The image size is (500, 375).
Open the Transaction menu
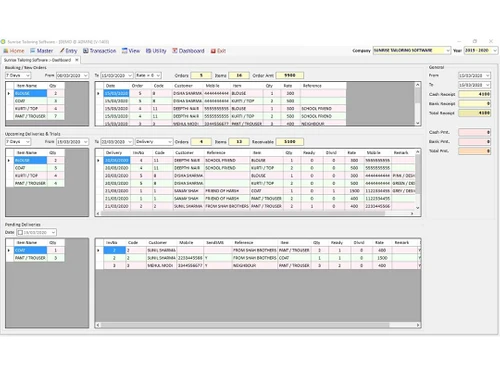[99, 51]
